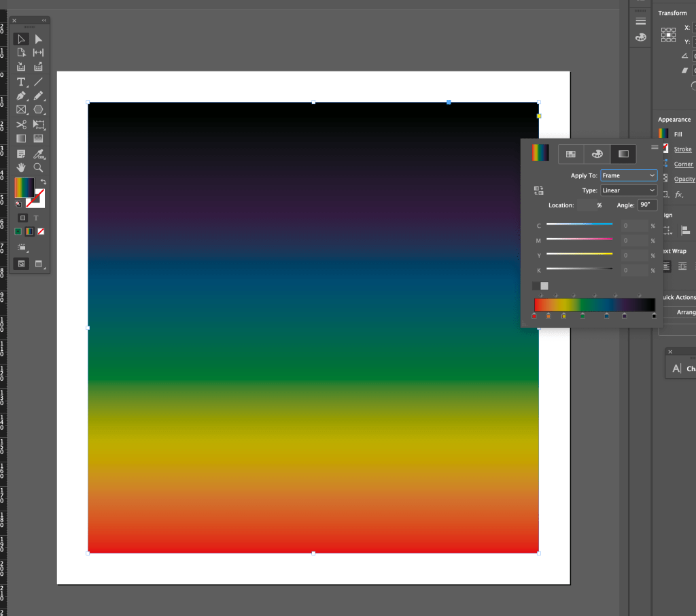Select the Gradient Swatch tool
696x616 pixels.
coord(21,139)
